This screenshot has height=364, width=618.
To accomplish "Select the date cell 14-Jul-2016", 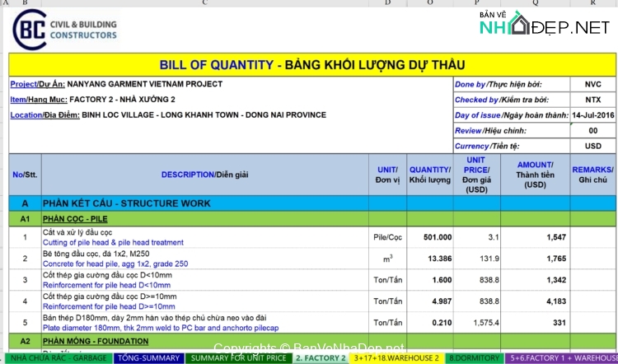I will 592,115.
